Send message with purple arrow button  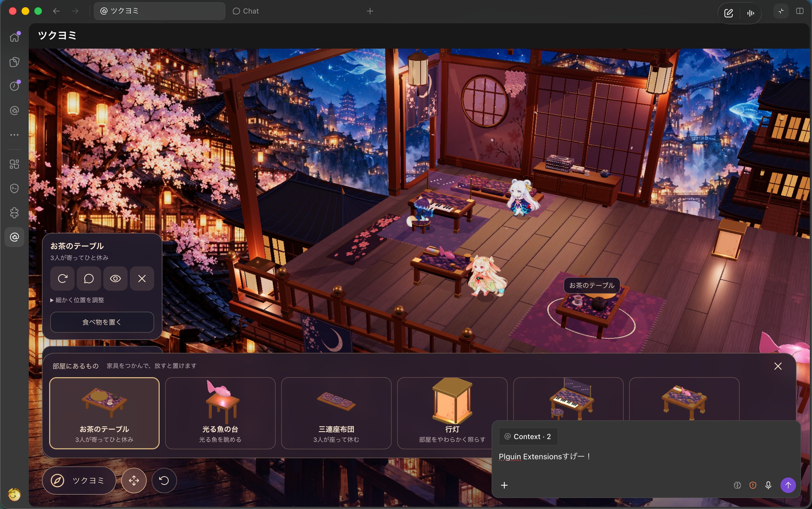tap(788, 485)
